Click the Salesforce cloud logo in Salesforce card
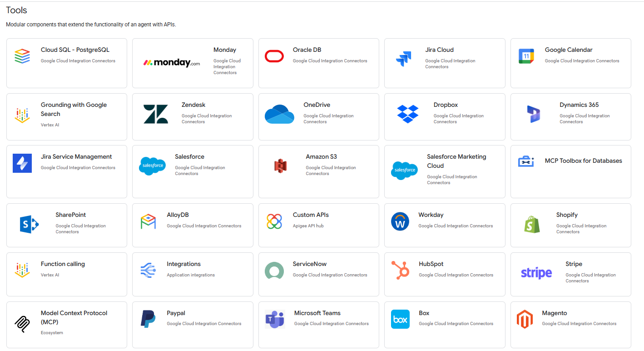Viewport: 644px width, 351px height. click(153, 166)
